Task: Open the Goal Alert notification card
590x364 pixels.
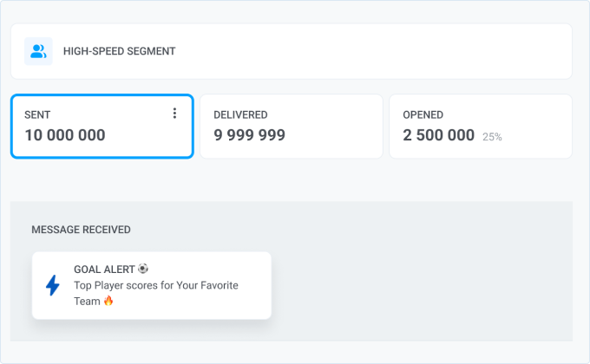Action: tap(152, 285)
